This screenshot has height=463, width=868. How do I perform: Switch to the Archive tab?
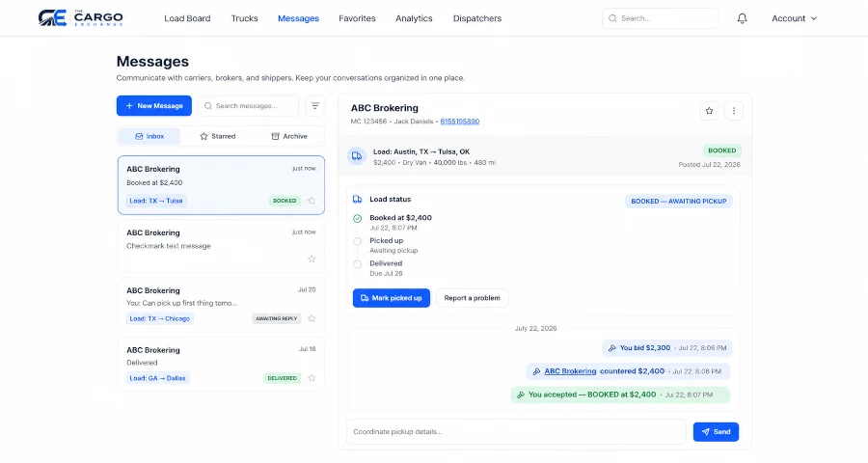click(x=289, y=136)
